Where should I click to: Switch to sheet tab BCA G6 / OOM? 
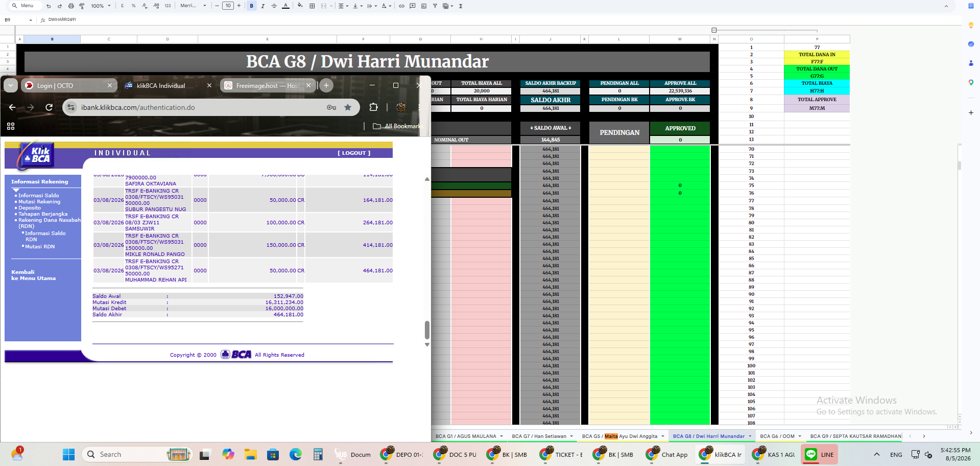click(x=777, y=436)
